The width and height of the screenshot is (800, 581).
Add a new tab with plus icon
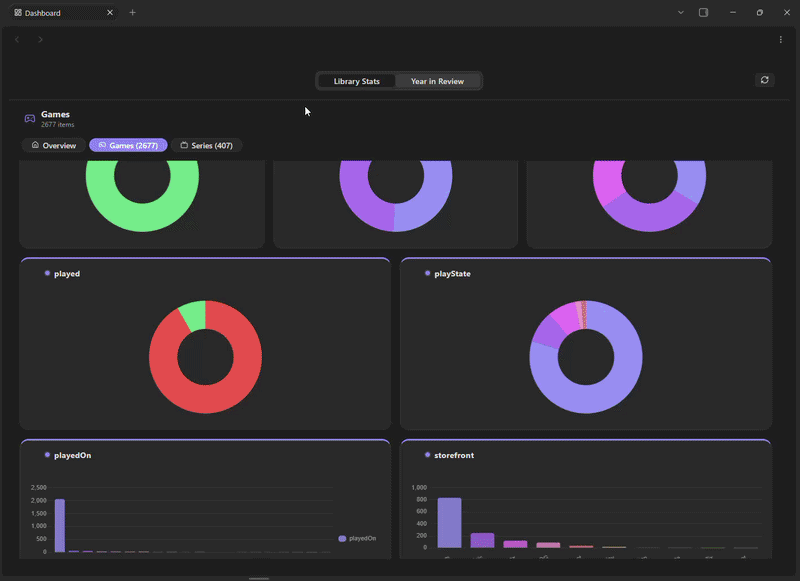point(132,12)
